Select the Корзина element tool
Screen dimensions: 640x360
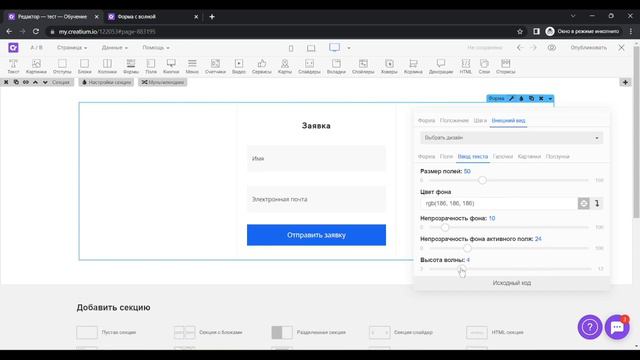[x=413, y=66]
